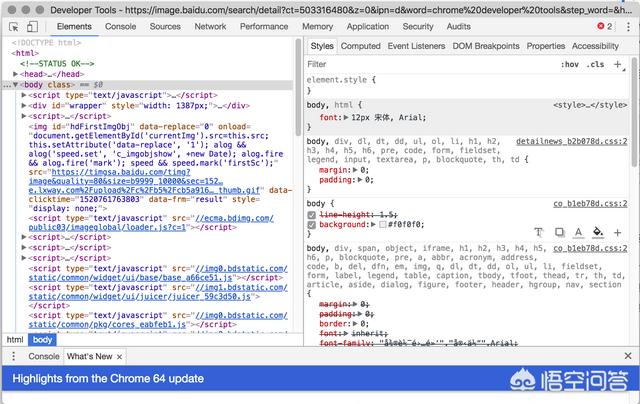
Task: Expand the border property triangle
Action: coord(355,324)
